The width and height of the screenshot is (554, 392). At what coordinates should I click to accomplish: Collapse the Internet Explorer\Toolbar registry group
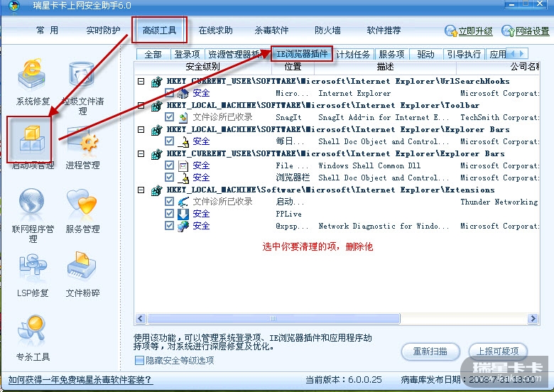pyautogui.click(x=141, y=105)
